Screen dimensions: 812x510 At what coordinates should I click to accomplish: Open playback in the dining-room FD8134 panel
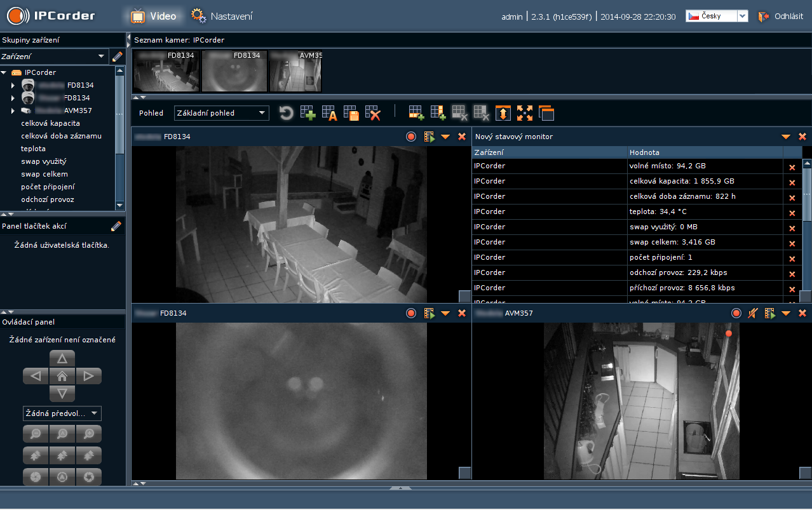430,137
